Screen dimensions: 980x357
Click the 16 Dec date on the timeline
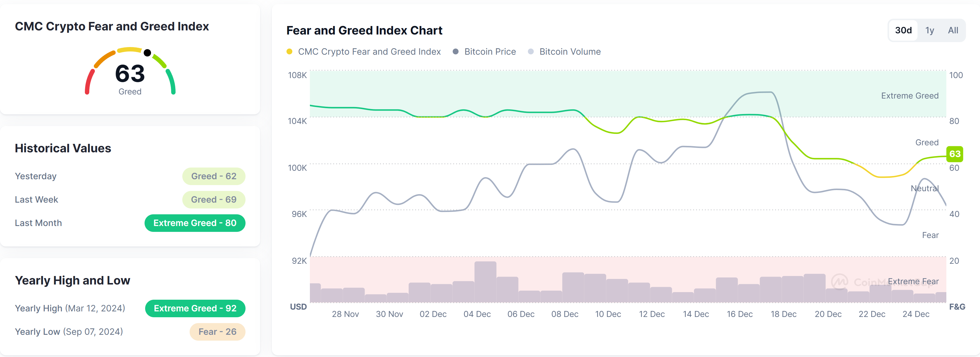(x=739, y=314)
